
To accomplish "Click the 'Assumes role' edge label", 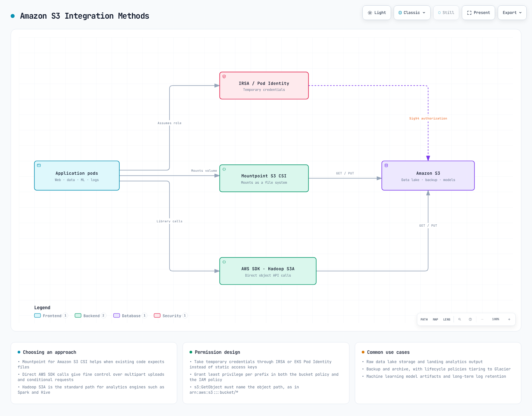I will tap(170, 123).
